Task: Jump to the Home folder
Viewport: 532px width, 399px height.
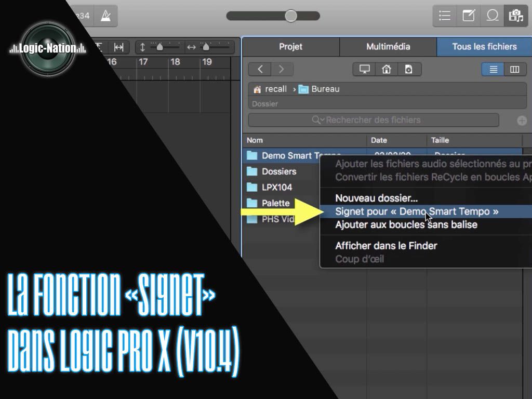Action: pyautogui.click(x=387, y=69)
